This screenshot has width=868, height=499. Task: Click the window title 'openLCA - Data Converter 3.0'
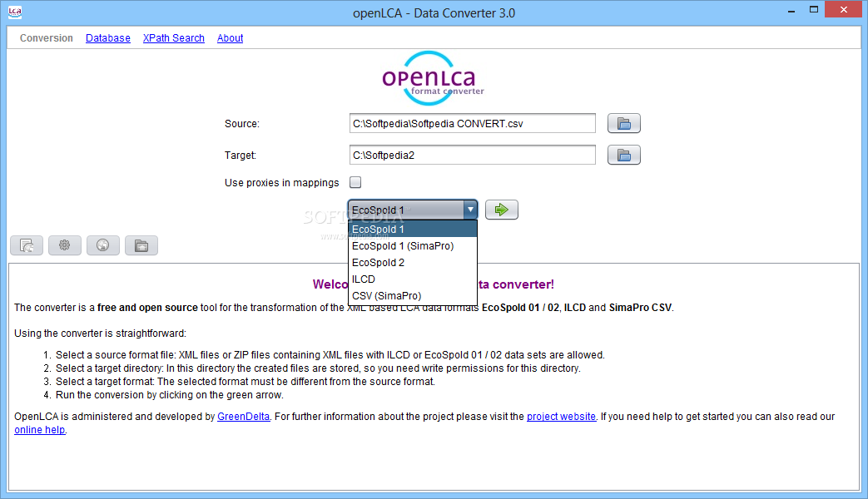(x=434, y=12)
